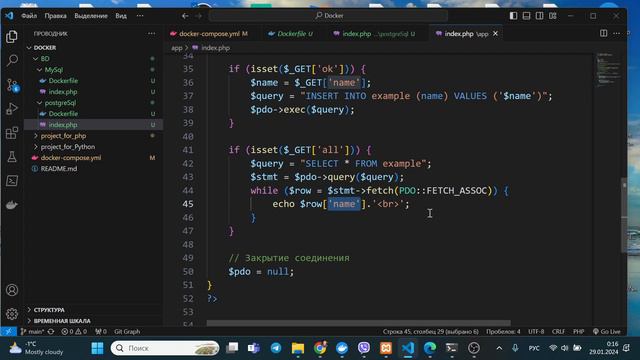Open editor more actions ellipsis
The image size is (640, 360).
[616, 33]
